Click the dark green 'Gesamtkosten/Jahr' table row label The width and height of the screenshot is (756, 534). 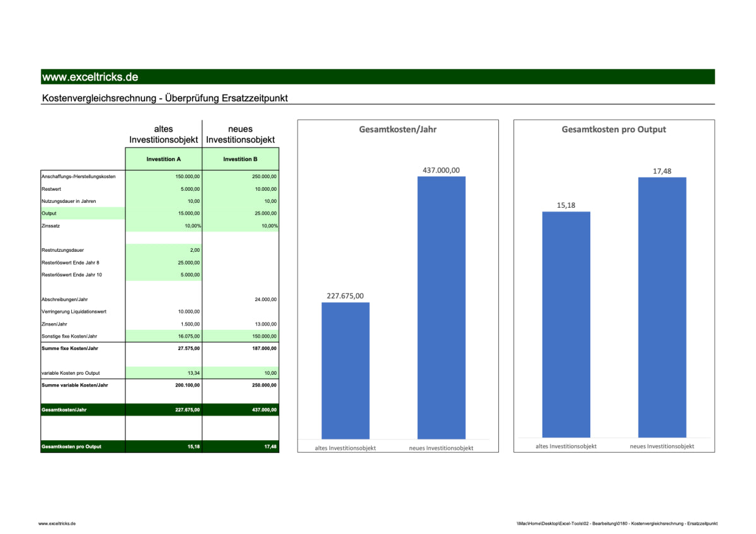pos(83,410)
